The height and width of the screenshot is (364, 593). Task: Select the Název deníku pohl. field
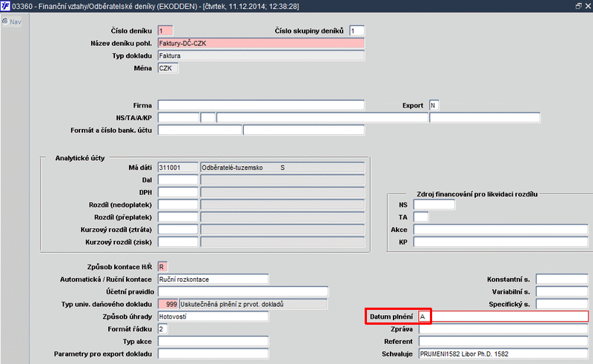coord(261,43)
